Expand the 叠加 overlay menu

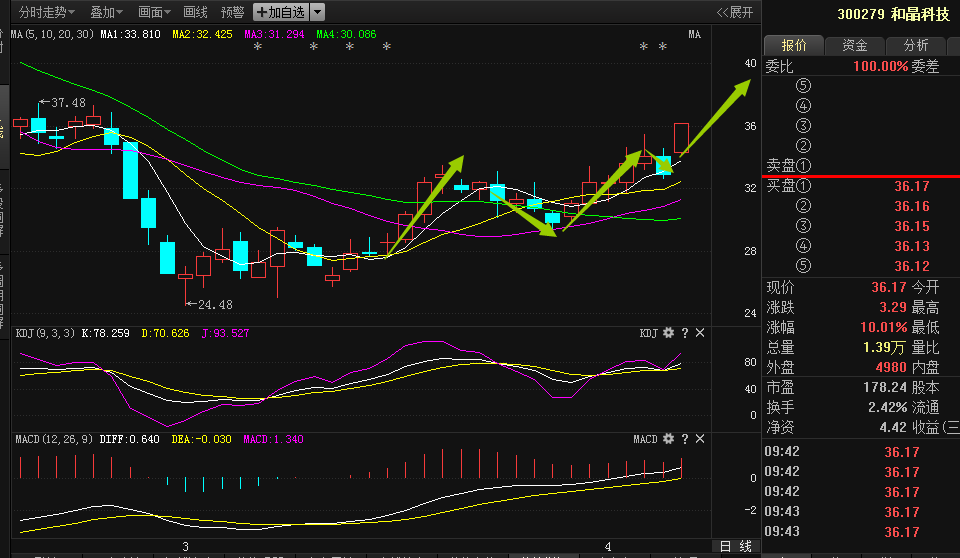[x=107, y=12]
